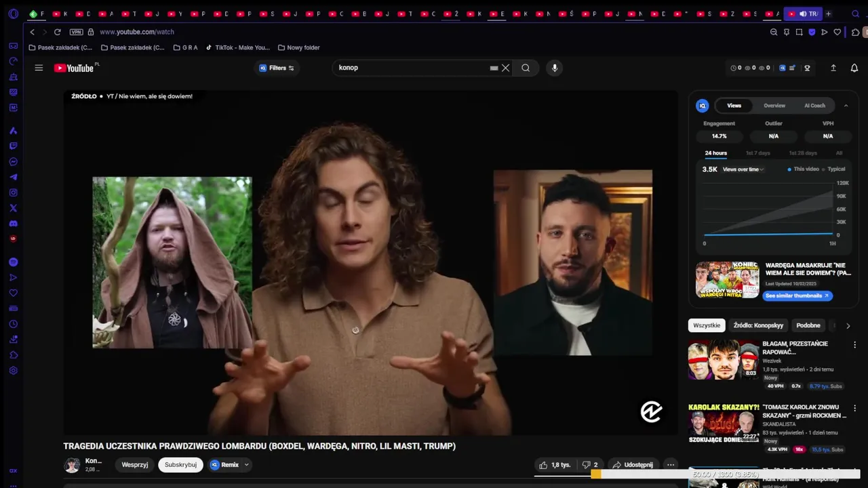868x488 pixels.
Task: Select the 'All' time range
Action: [x=839, y=153]
